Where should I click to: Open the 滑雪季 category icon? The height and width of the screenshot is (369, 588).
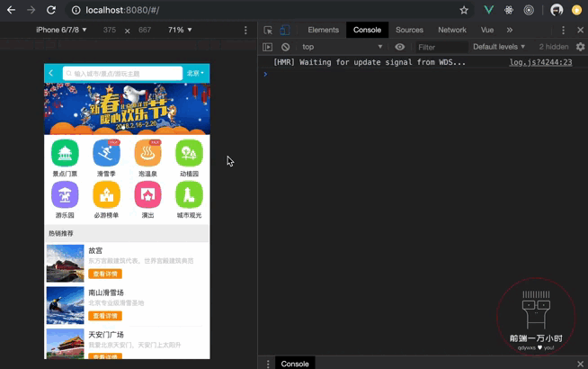106,153
